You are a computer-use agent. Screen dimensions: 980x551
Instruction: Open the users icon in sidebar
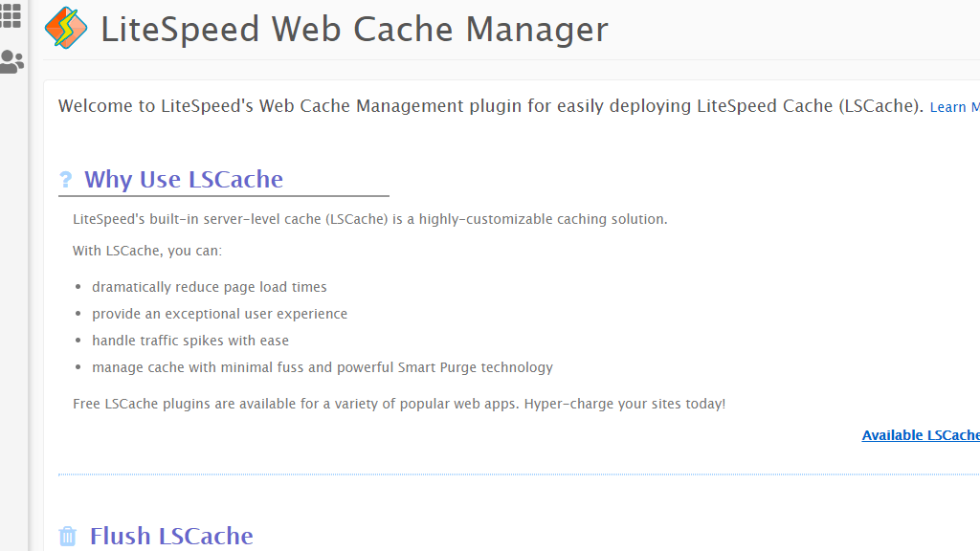point(11,62)
